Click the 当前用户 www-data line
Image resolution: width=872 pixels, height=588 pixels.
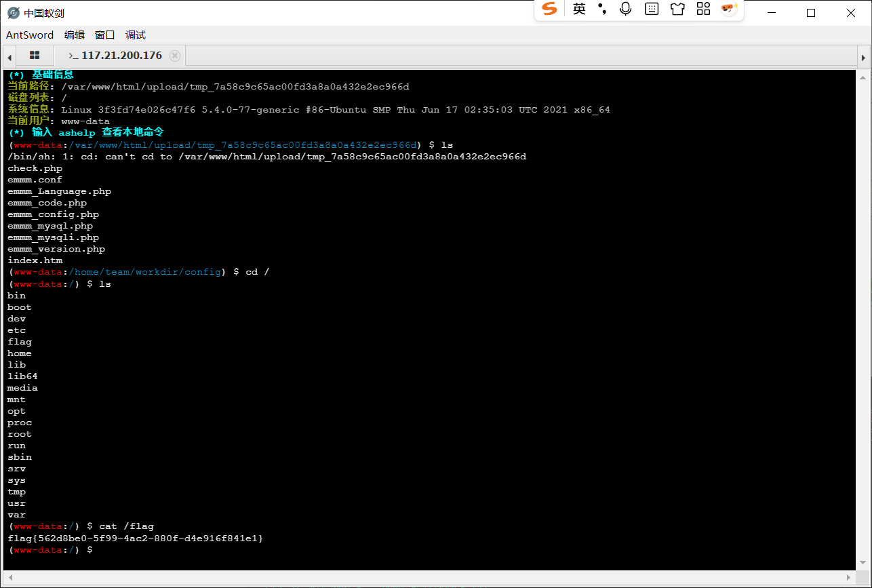point(58,121)
